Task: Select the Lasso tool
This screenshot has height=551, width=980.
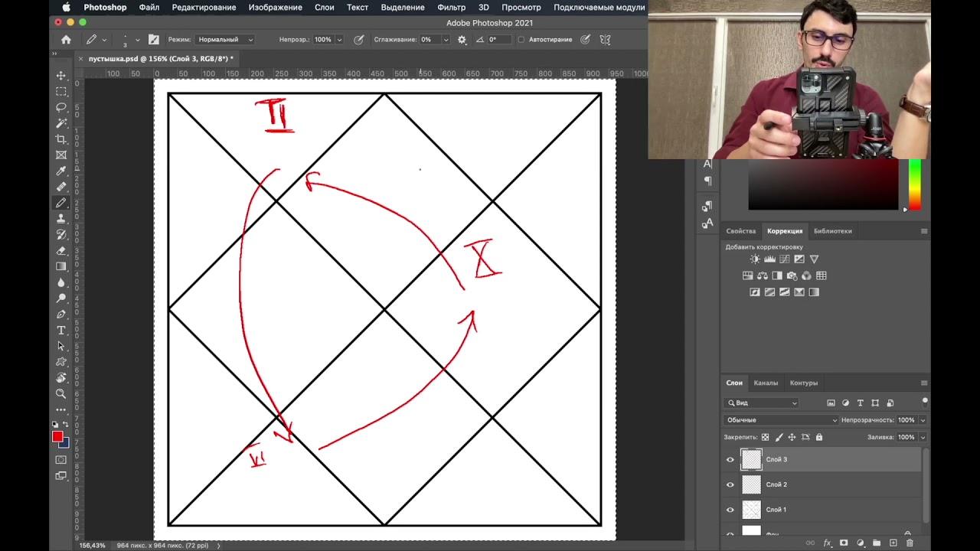Action: click(61, 107)
